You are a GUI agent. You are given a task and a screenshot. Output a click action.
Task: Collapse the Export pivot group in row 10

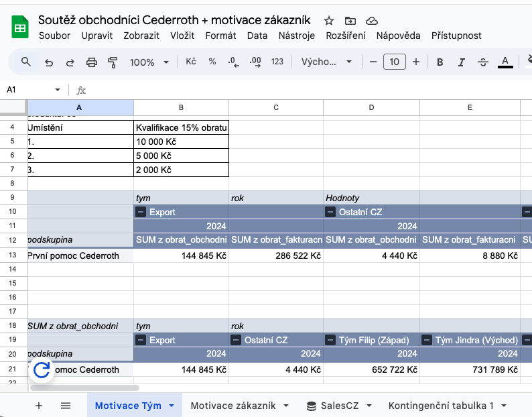point(141,212)
